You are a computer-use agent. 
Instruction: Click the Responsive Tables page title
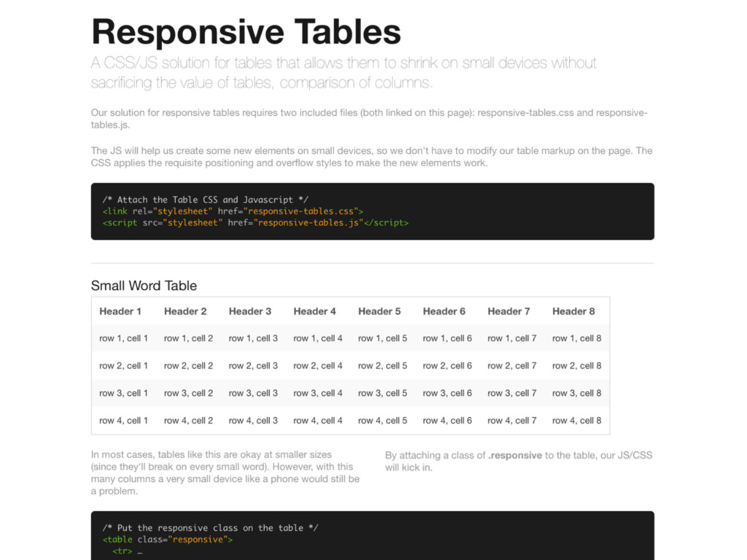[246, 32]
